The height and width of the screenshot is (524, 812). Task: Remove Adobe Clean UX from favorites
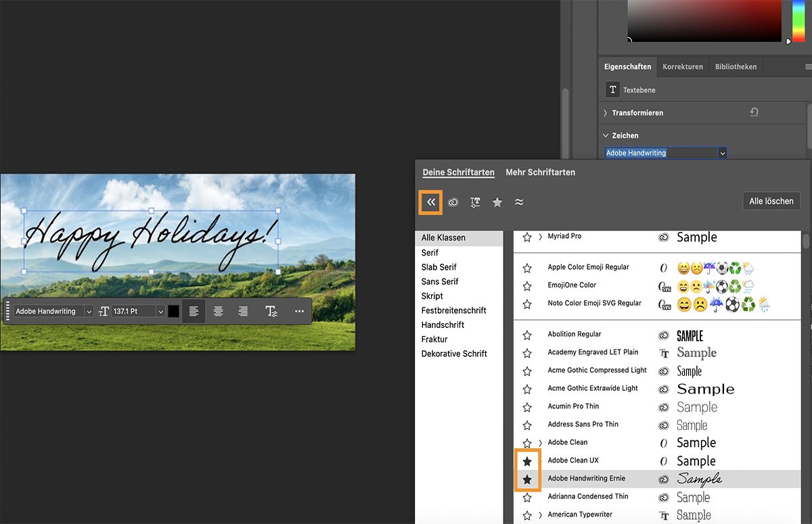point(527,460)
